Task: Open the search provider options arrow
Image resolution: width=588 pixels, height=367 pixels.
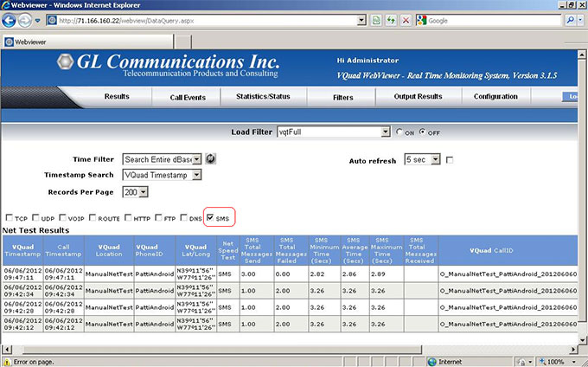Action: point(581,21)
